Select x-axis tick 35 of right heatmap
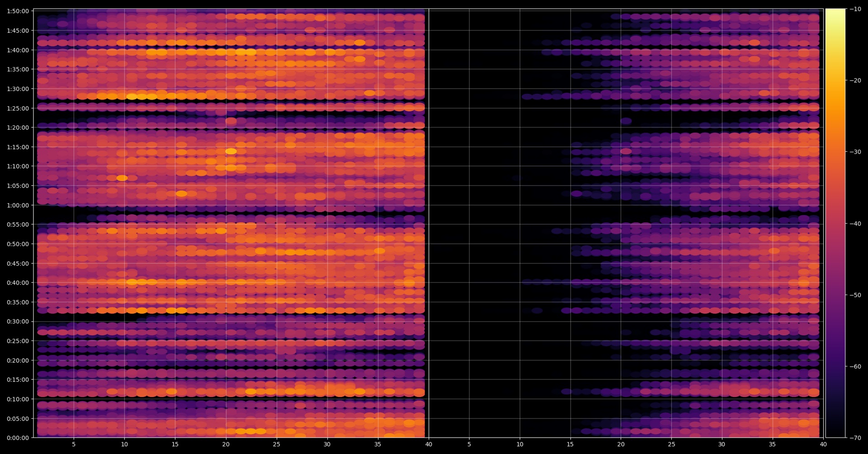This screenshot has height=454, width=868. click(773, 445)
